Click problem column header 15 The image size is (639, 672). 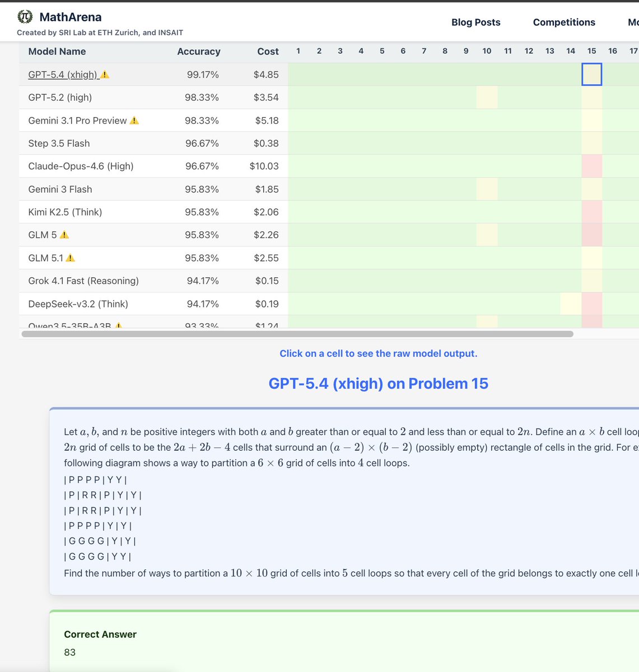click(x=592, y=51)
